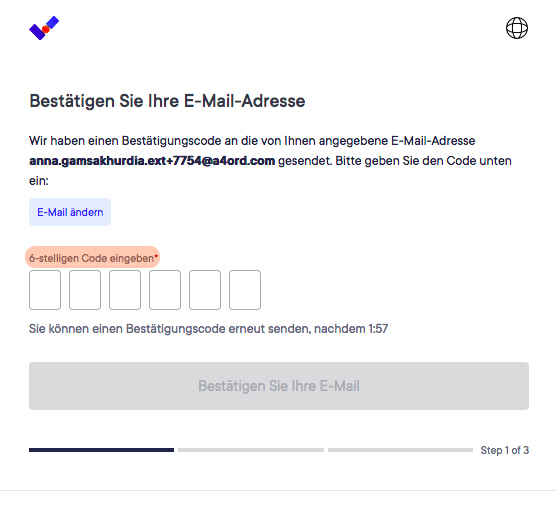This screenshot has height=531, width=557.
Task: Select the second code digit box
Action: point(85,290)
